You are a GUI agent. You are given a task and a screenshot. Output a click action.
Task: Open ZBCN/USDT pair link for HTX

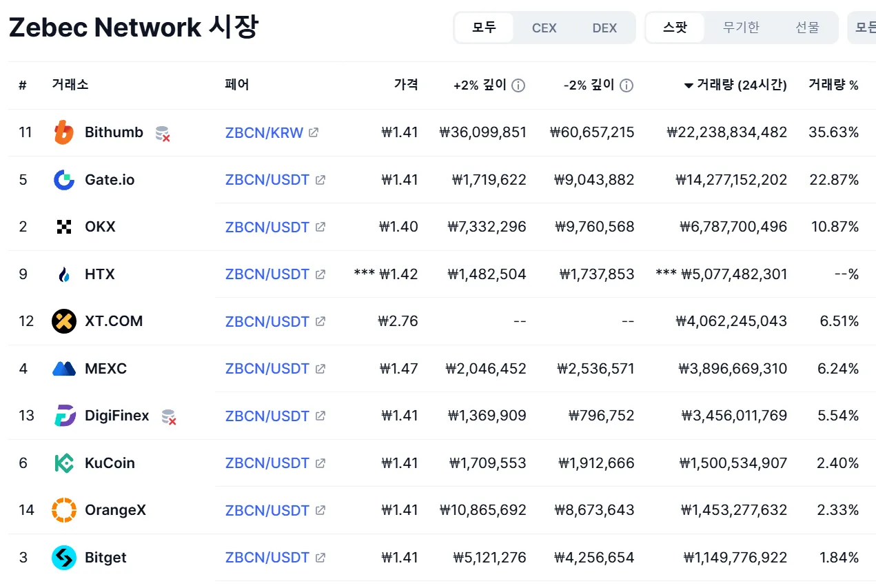(x=267, y=274)
